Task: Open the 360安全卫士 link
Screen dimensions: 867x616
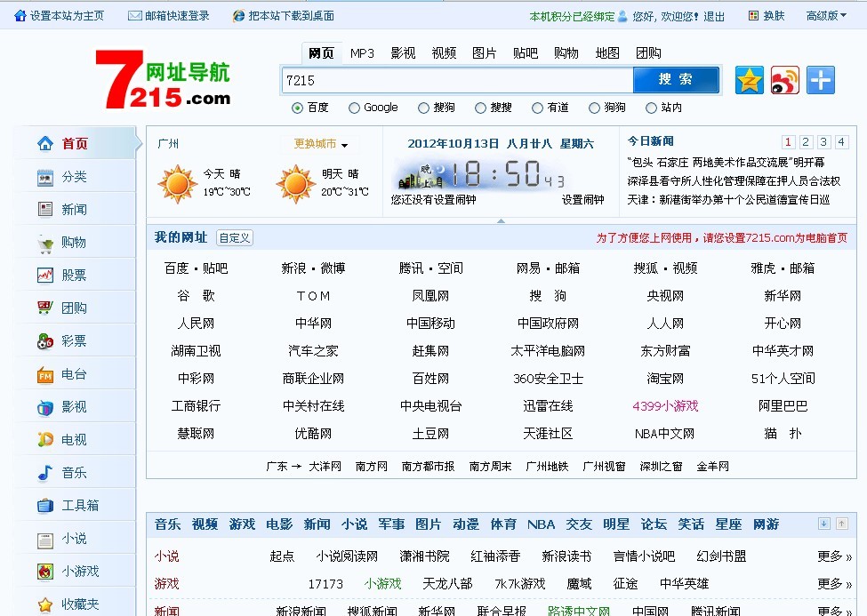Action: (548, 379)
